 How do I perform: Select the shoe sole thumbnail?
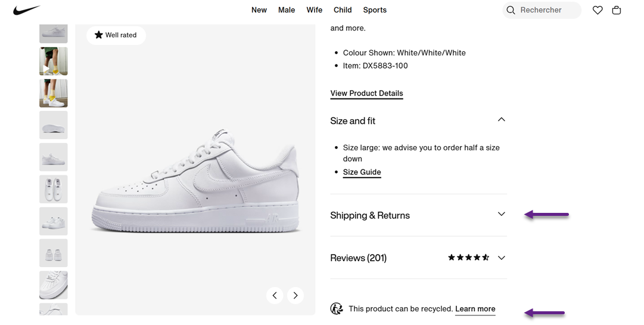54,125
